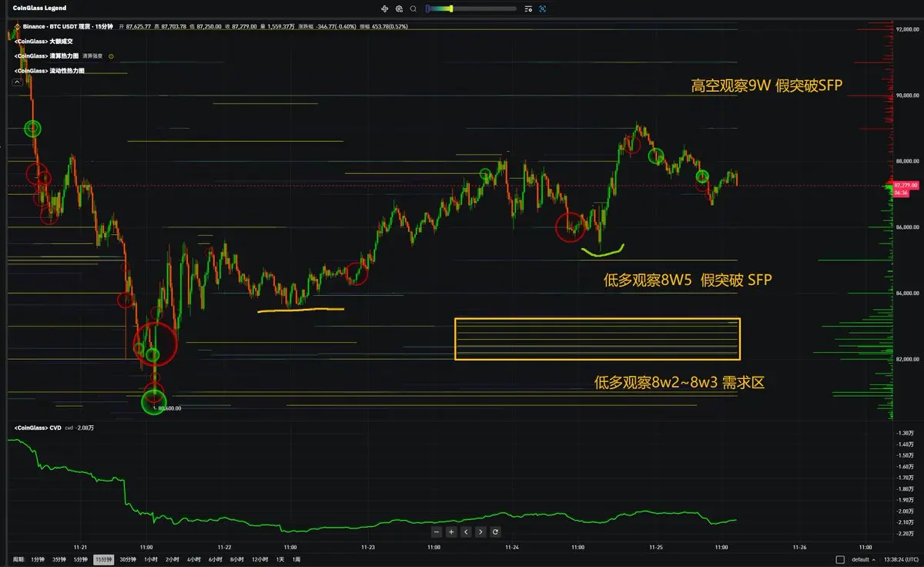Open the default layout dropdown

click(864, 559)
